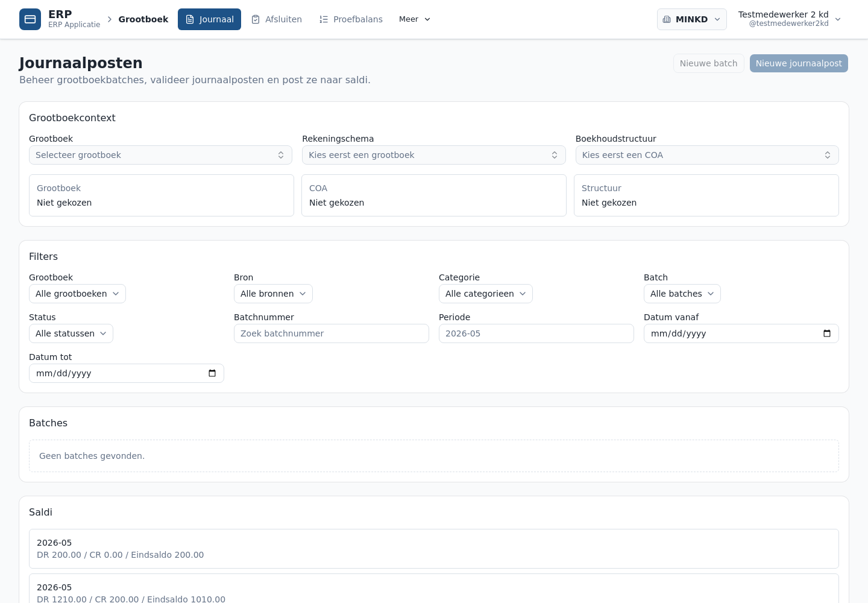This screenshot has width=868, height=603.
Task: Open the Rekeningschema combo box
Action: pos(433,155)
